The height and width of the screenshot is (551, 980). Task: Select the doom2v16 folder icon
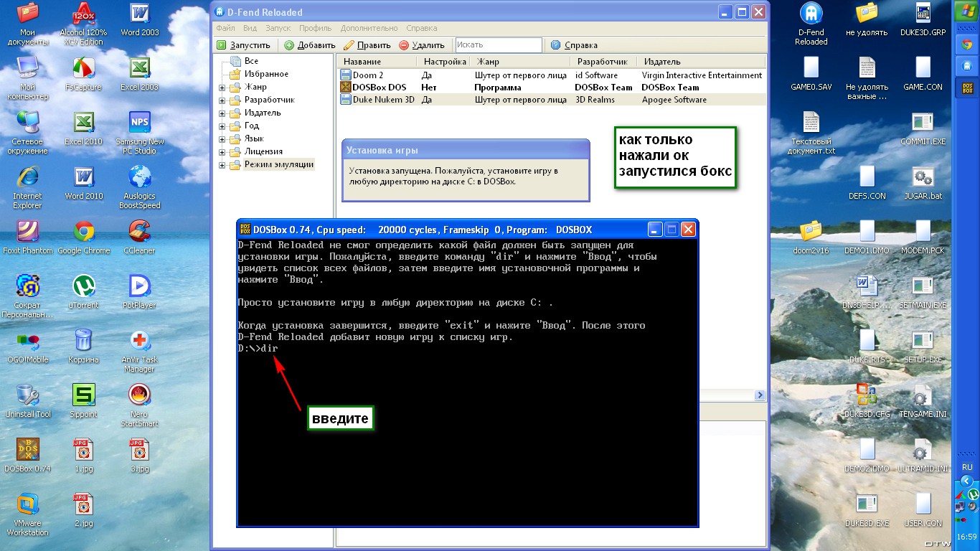click(811, 232)
